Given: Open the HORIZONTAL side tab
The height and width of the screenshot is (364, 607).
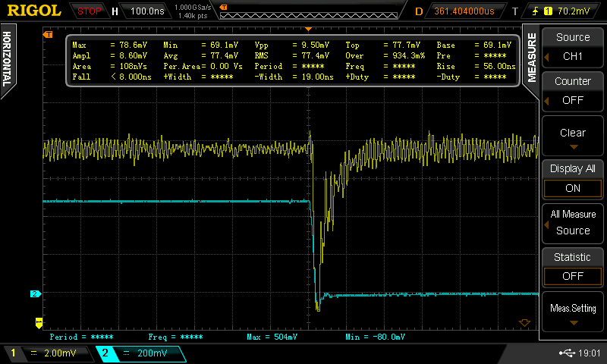Looking at the screenshot, I should click(7, 61).
